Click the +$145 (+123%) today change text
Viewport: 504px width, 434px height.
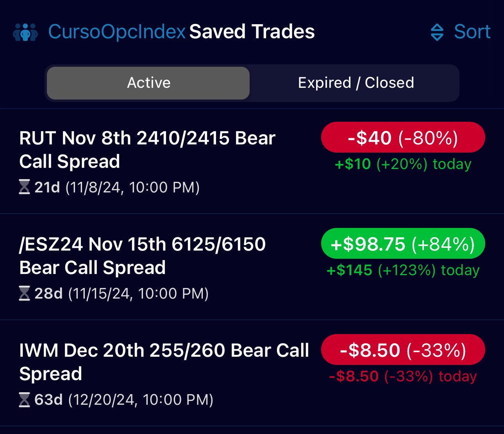[x=403, y=270]
